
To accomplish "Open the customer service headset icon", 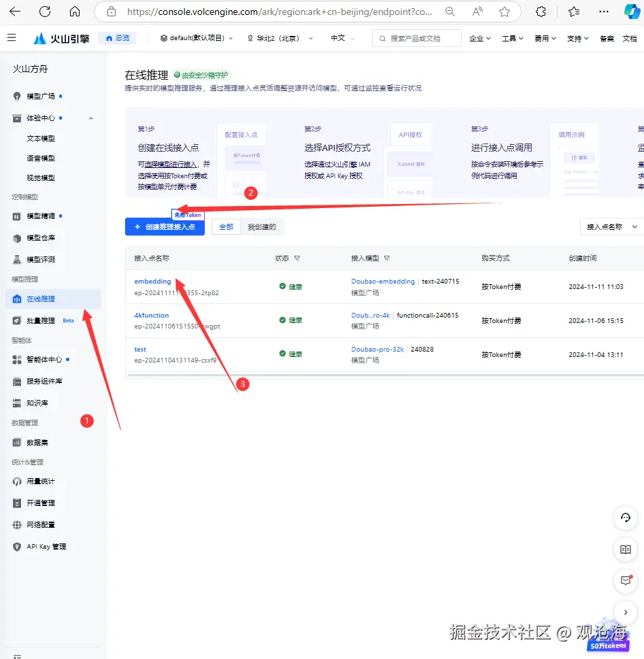I will click(626, 518).
